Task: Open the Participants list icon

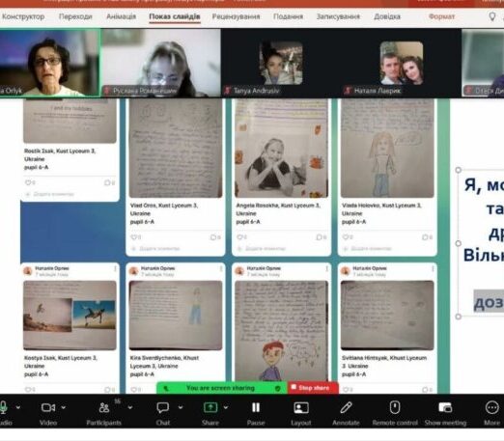Action: [x=104, y=408]
